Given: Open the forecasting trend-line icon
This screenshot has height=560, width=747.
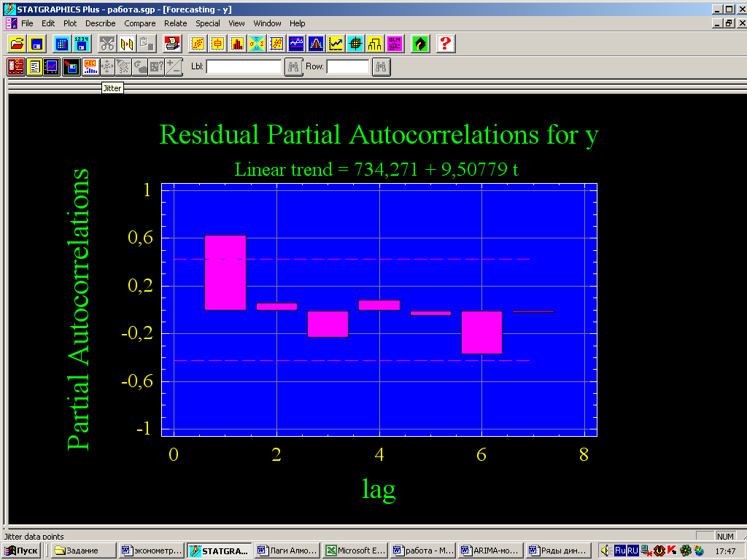Looking at the screenshot, I should (x=336, y=44).
